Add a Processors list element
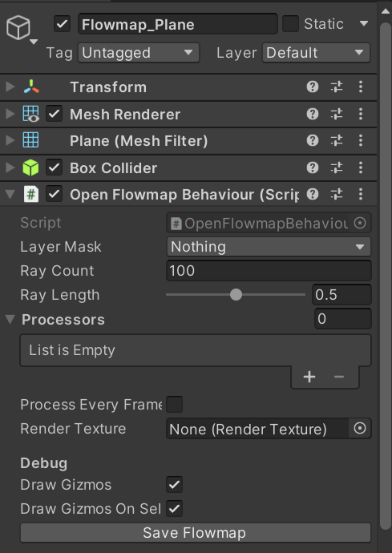This screenshot has width=392, height=553. pos(309,377)
